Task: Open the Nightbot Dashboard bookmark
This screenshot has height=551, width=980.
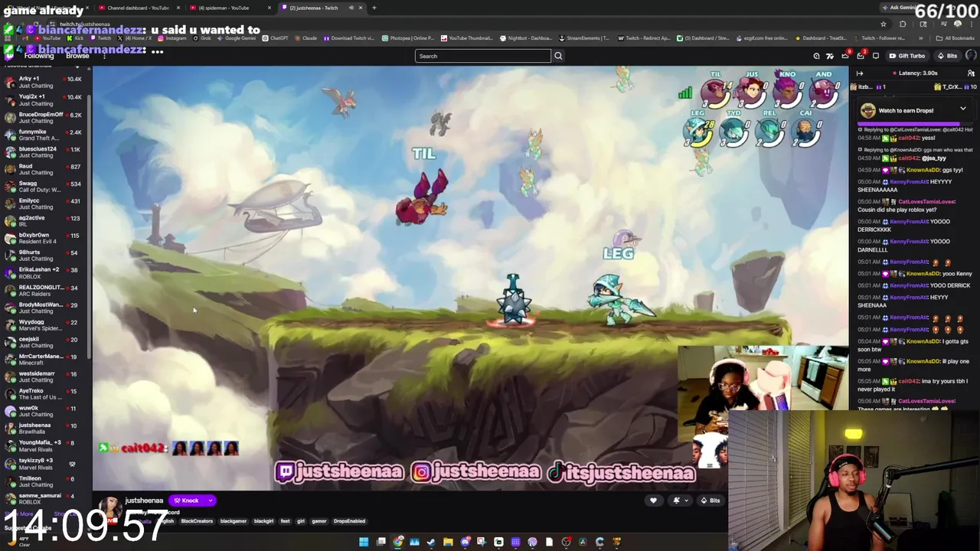Action: (x=526, y=38)
